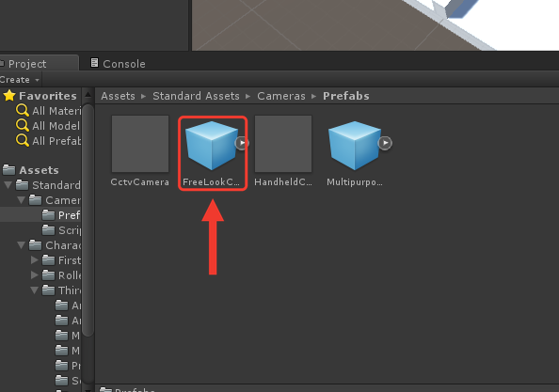Select the Scripts folder in tree

point(62,230)
